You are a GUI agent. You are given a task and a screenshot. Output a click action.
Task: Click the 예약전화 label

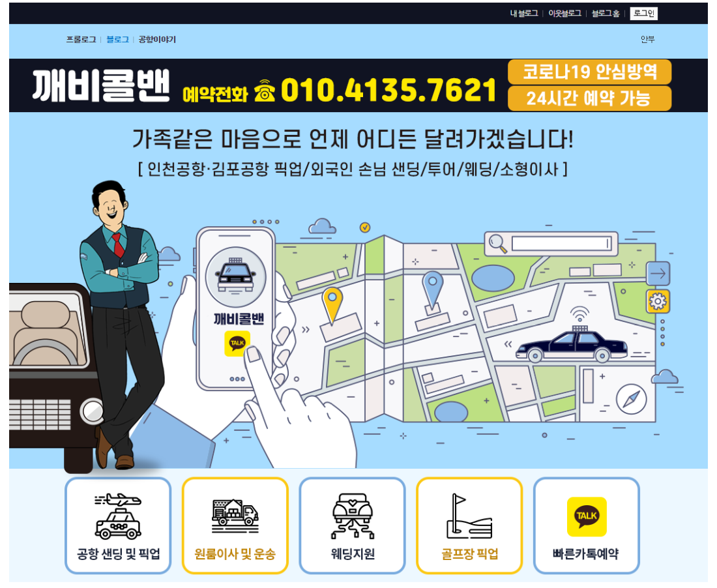[x=215, y=94]
